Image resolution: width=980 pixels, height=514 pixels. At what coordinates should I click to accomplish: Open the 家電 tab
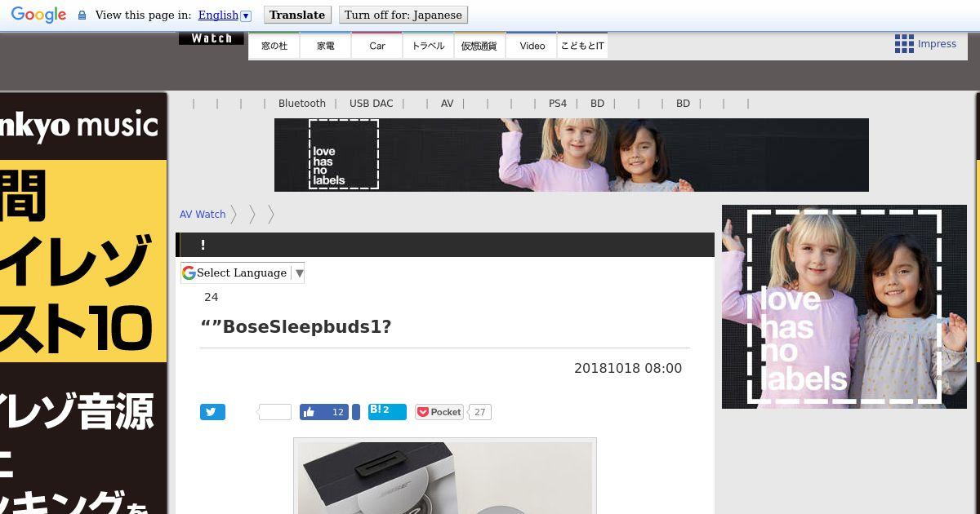(326, 46)
